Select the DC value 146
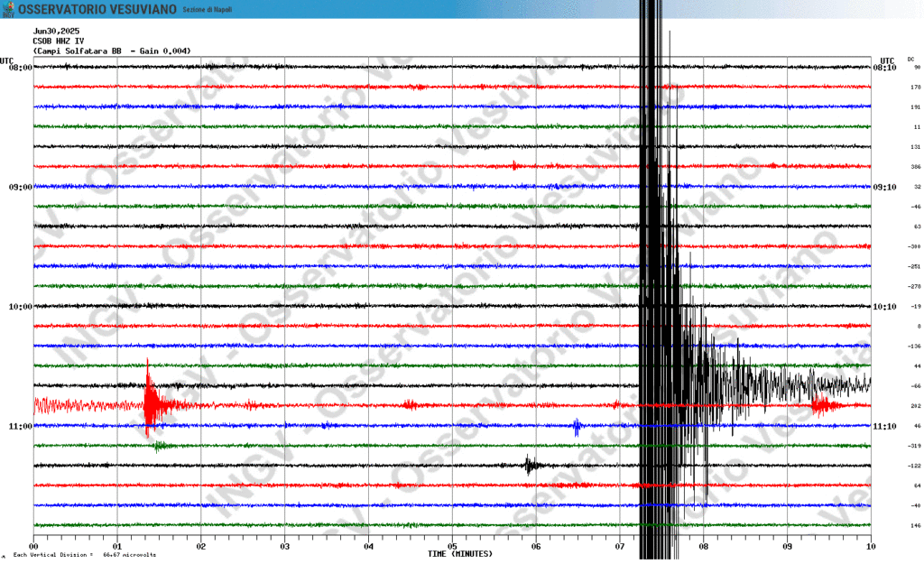 [x=915, y=526]
